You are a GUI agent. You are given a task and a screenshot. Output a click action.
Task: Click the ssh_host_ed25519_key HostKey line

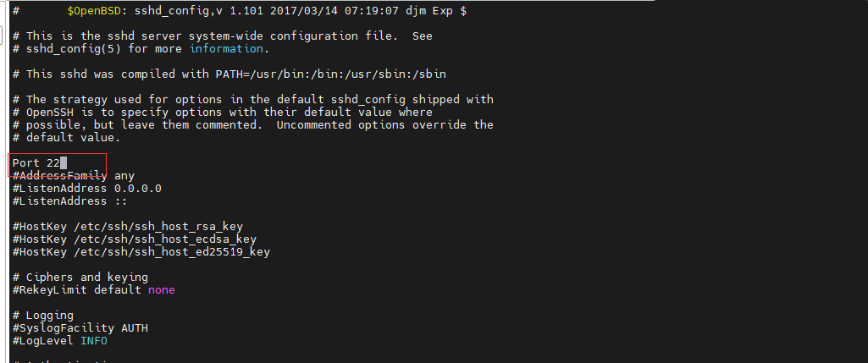tap(141, 252)
